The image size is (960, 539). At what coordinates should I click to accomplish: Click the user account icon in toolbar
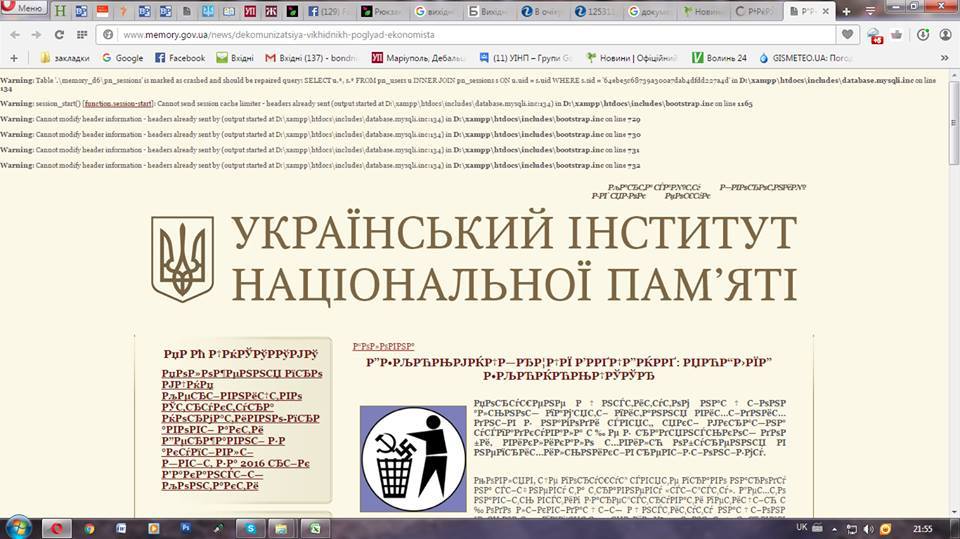click(945, 35)
